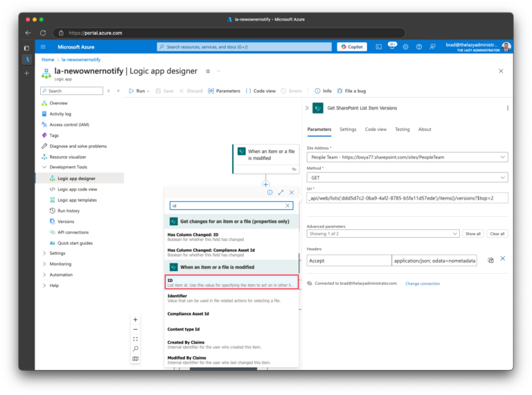Switch to the Testing tab
The width and height of the screenshot is (532, 395).
pyautogui.click(x=402, y=130)
